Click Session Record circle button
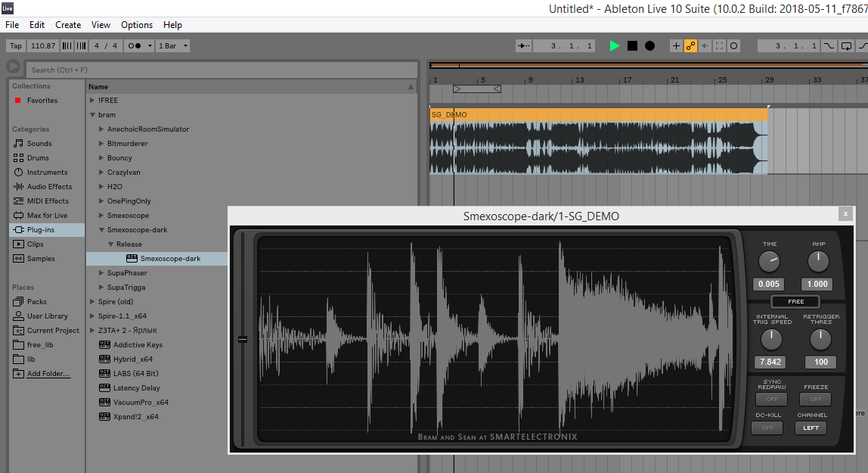 pyautogui.click(x=733, y=46)
